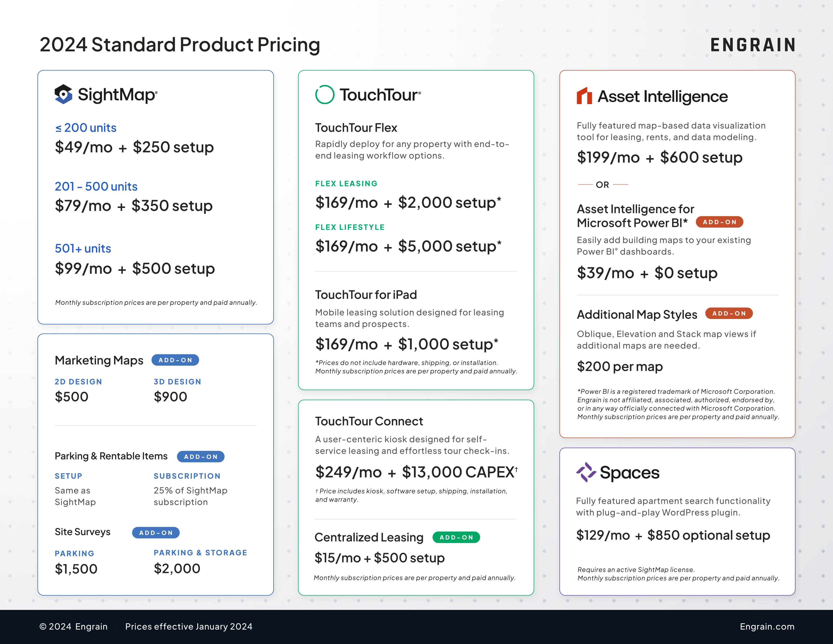Click the 'SUBSCRIPTION' label under Parking & Rentable Items
The height and width of the screenshot is (644, 833).
click(x=187, y=476)
